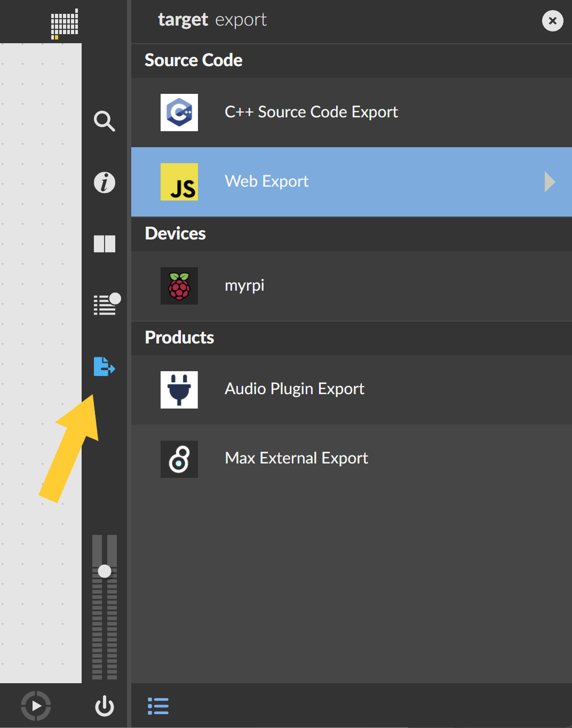Choose Max External Export
Viewport: 572px width, 728px height.
click(296, 459)
